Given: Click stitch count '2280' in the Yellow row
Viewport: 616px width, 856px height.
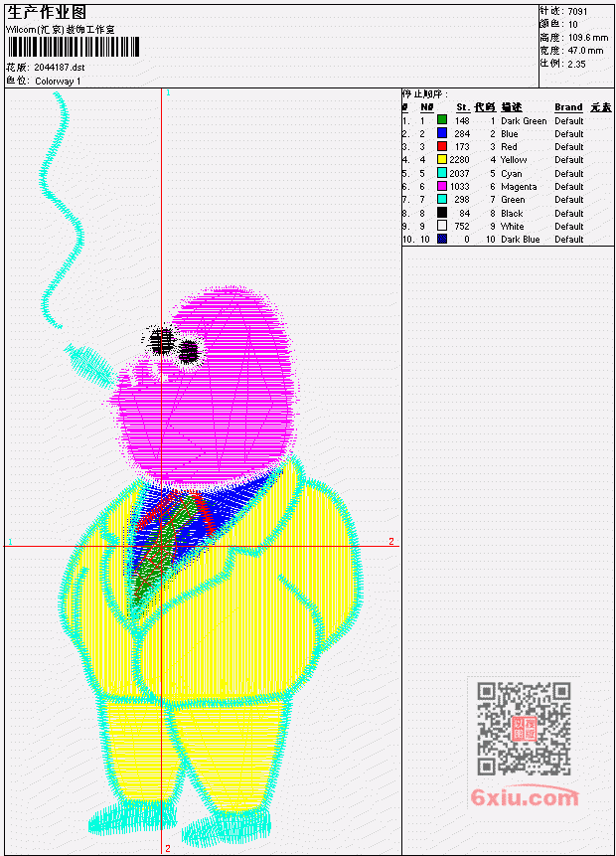Looking at the screenshot, I should (459, 160).
